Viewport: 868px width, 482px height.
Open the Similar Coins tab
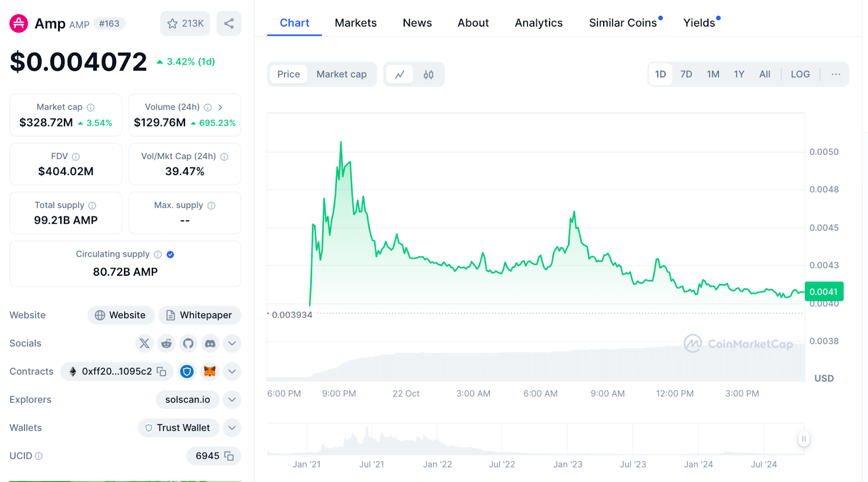(623, 23)
